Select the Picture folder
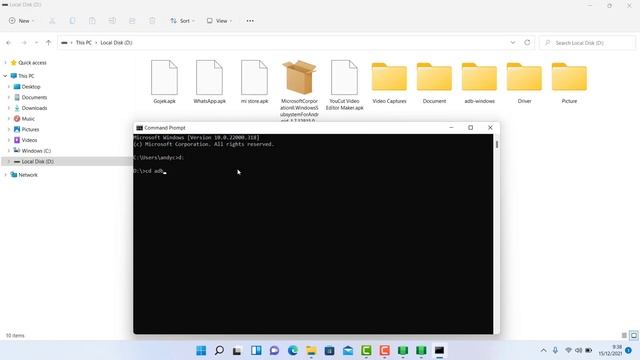The height and width of the screenshot is (360, 640). (569, 82)
